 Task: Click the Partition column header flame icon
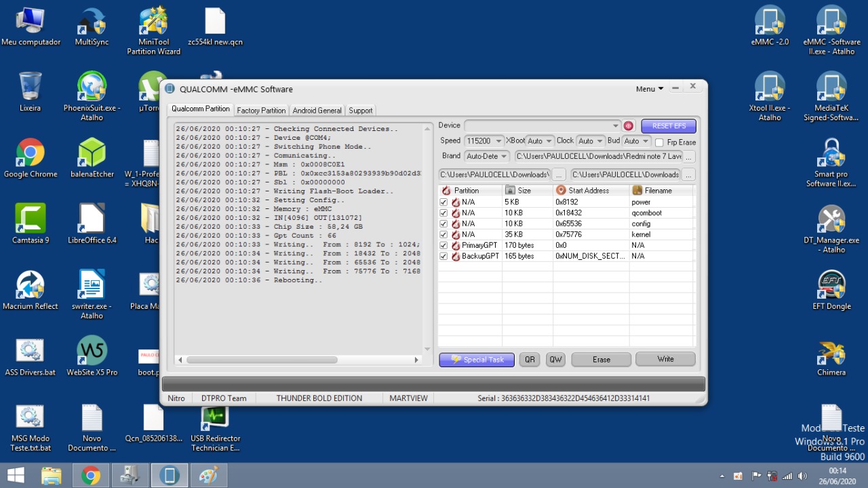(x=446, y=191)
